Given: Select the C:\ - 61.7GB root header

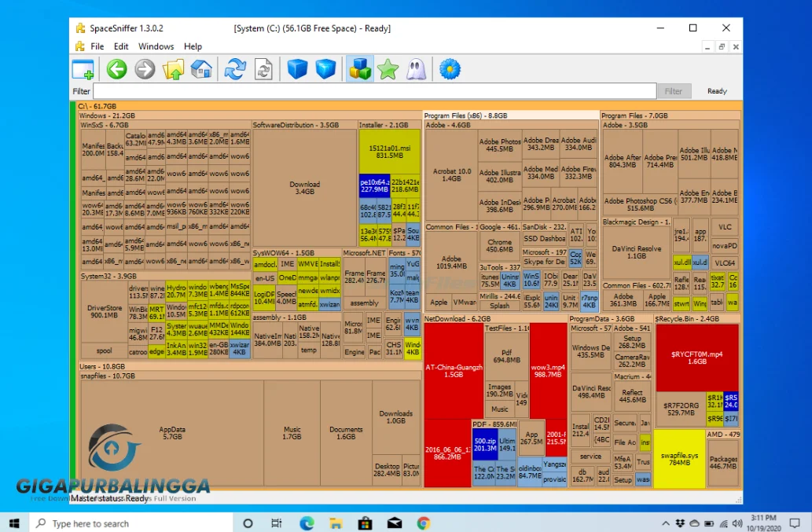Looking at the screenshot, I should 409,106.
